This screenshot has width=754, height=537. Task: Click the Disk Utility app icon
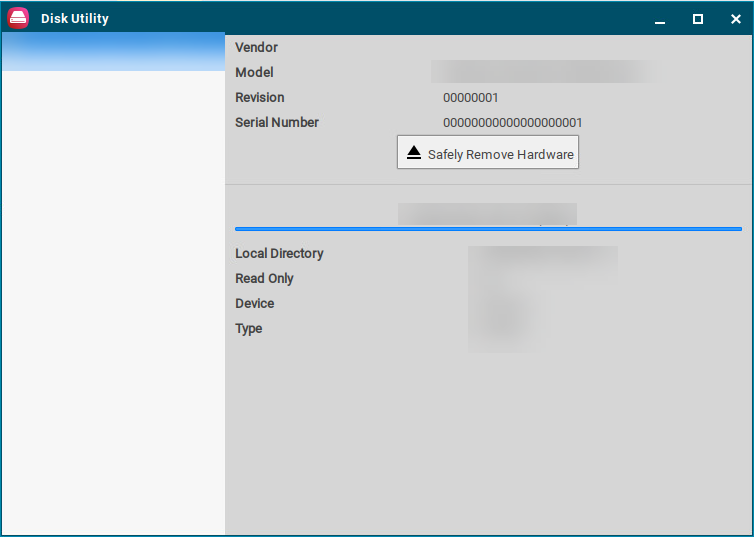click(x=19, y=18)
